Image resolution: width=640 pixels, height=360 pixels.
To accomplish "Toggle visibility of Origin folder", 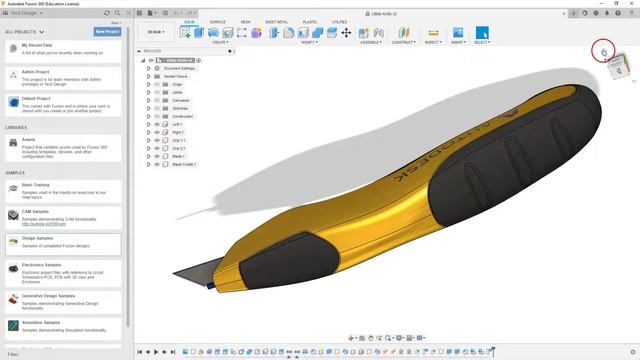I will [x=157, y=84].
